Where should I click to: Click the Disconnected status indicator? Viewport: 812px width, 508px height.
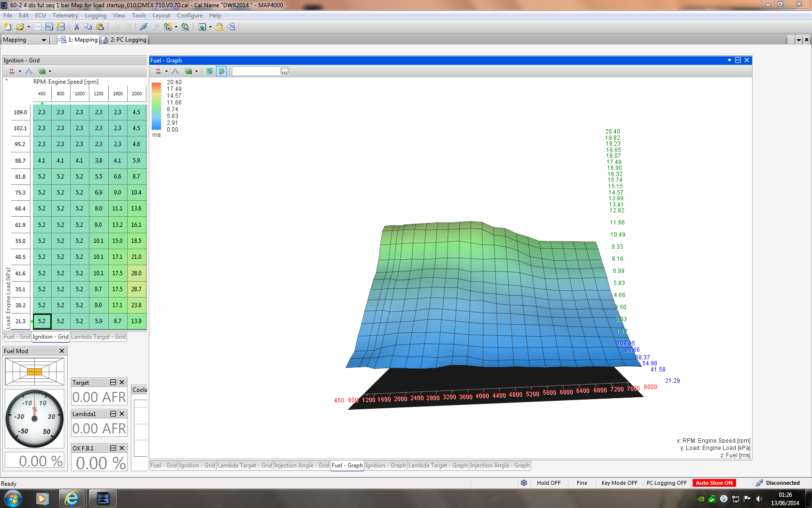click(778, 483)
